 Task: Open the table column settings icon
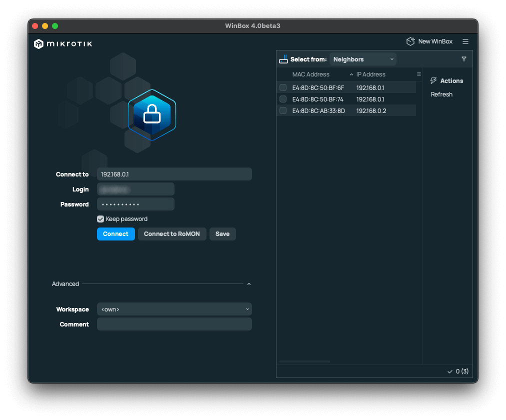coord(419,74)
